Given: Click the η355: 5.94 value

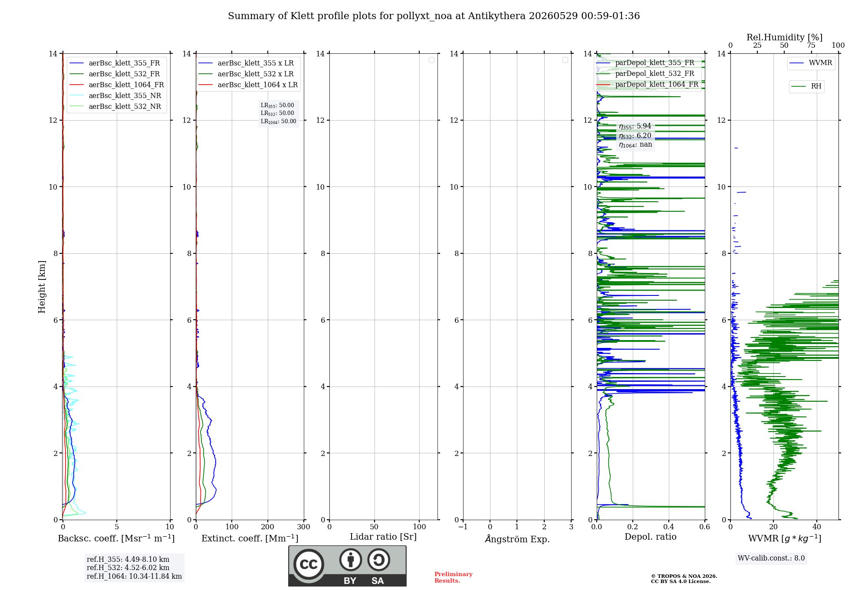Looking at the screenshot, I should point(635,126).
